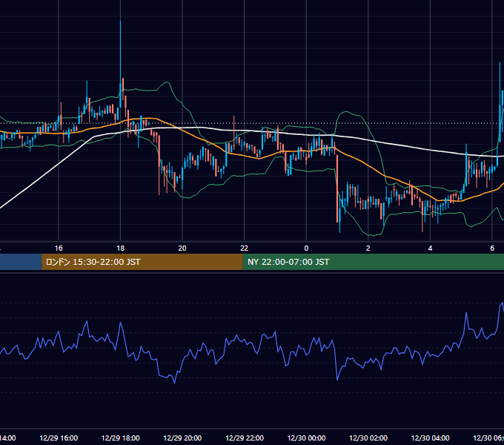
Task: Click the 12/30 02:00 time label
Action: point(368,438)
